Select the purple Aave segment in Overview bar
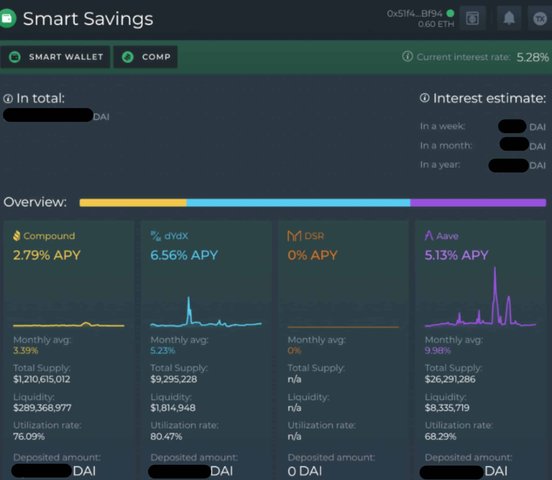 (x=478, y=202)
